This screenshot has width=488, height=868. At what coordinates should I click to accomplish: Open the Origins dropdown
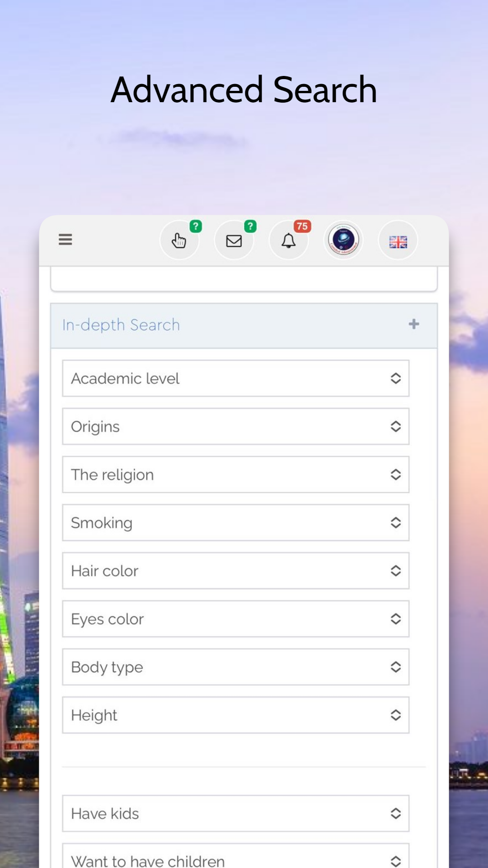point(235,426)
